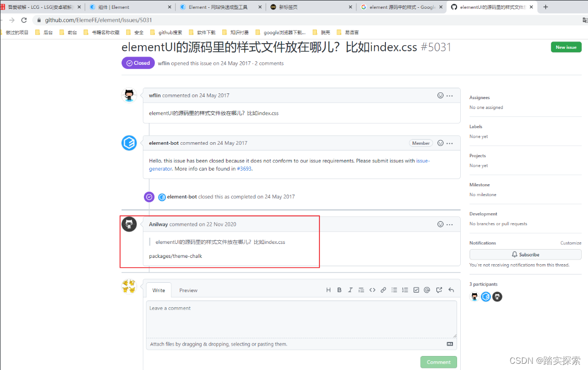Switch to the Google search browser tab
This screenshot has width=588, height=370.
coord(401,7)
